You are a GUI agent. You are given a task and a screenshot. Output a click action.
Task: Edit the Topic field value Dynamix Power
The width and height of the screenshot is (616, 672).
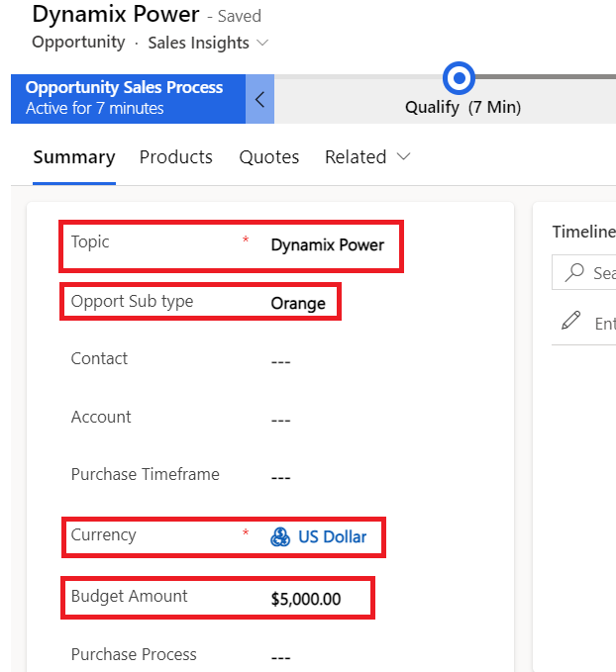coord(327,245)
